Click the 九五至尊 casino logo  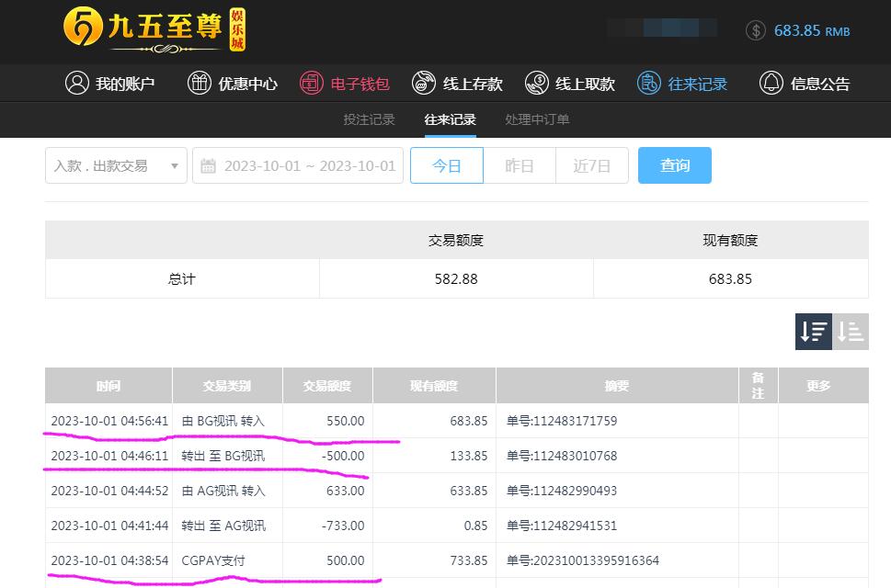[154, 29]
